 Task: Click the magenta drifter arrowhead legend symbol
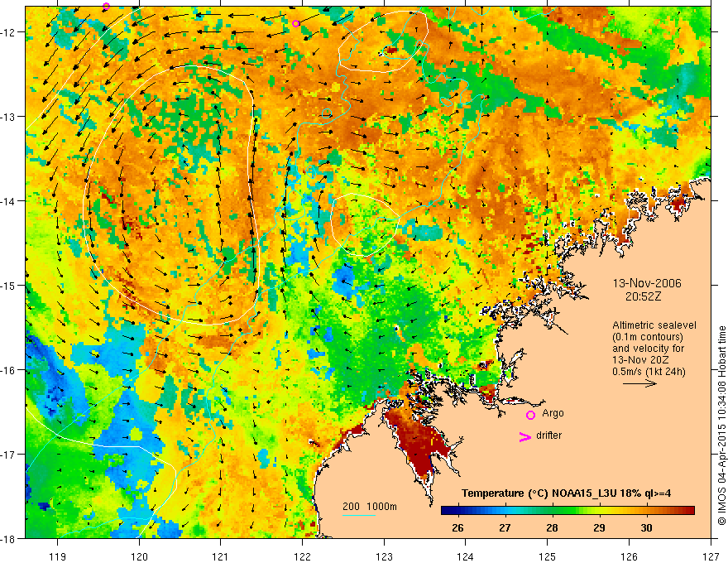click(x=525, y=436)
